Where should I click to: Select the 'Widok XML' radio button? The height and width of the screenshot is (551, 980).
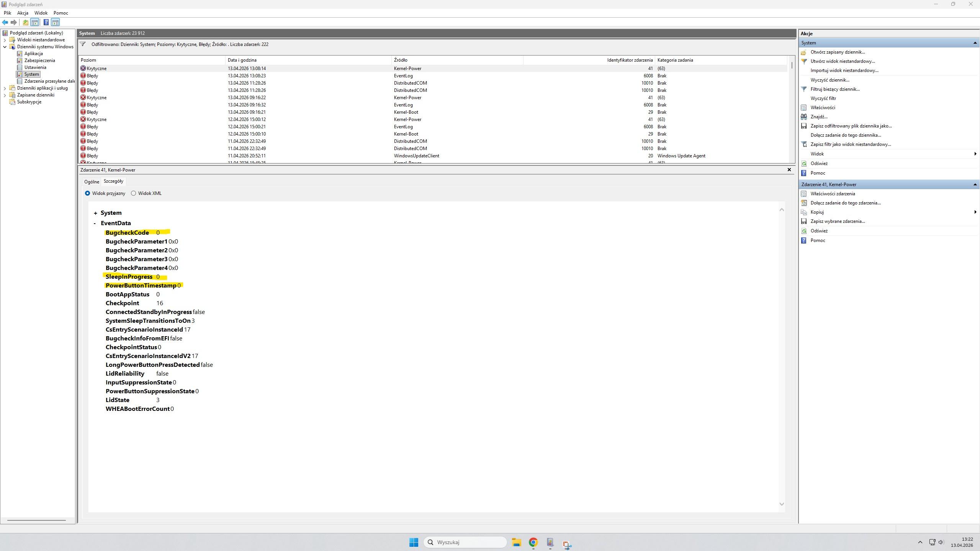point(133,193)
